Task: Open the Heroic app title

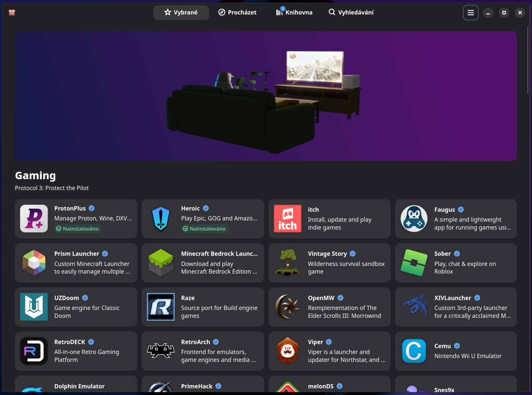Action: 191,208
